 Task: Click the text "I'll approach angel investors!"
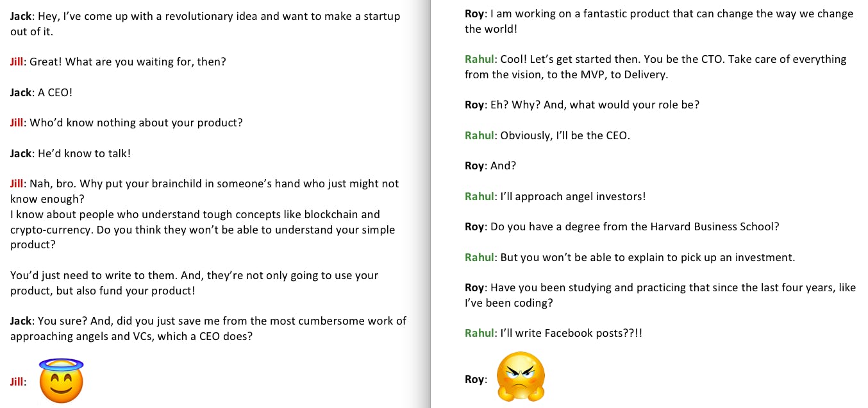click(572, 196)
